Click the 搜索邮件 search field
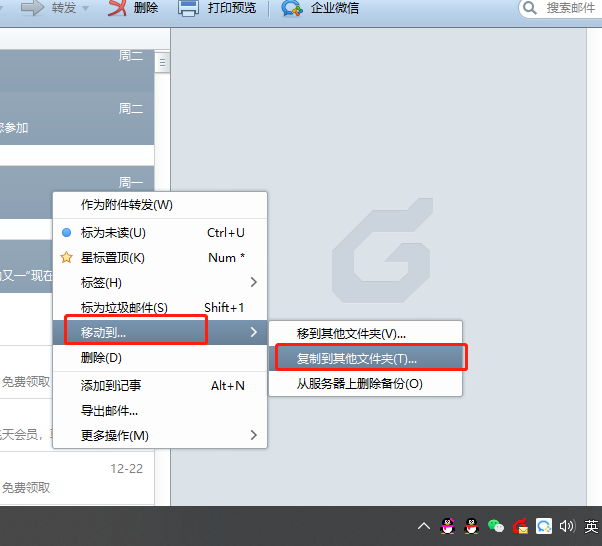This screenshot has height=546, width=602. tap(570, 8)
